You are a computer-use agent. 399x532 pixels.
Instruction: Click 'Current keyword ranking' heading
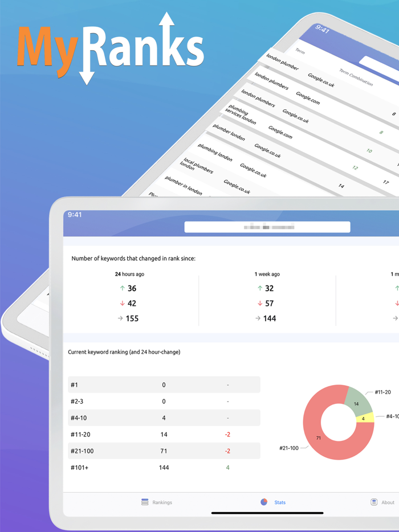pyautogui.click(x=124, y=352)
